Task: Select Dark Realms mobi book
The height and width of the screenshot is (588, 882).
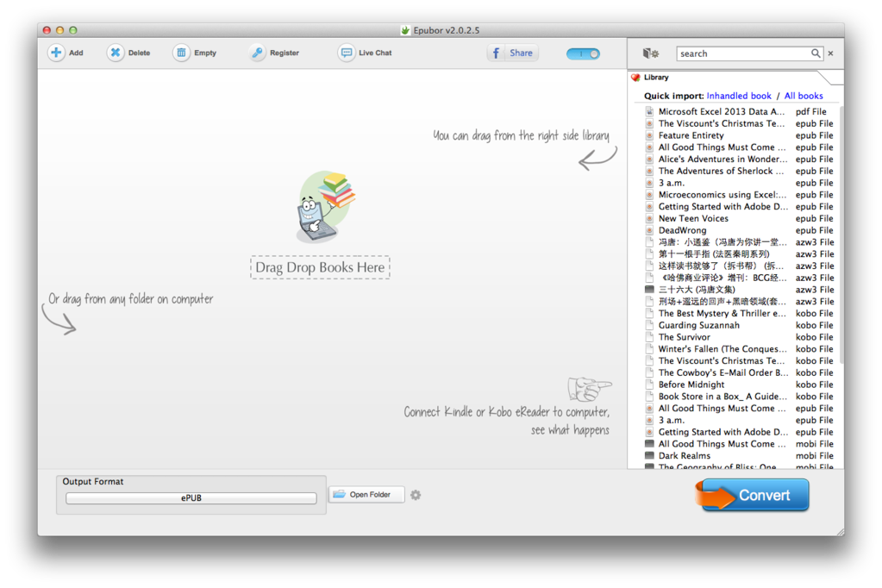Action: [x=739, y=456]
